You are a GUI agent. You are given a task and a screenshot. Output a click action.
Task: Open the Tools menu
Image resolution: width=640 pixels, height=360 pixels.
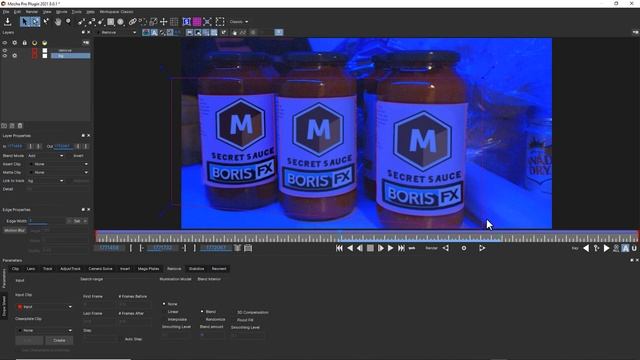[x=77, y=12]
